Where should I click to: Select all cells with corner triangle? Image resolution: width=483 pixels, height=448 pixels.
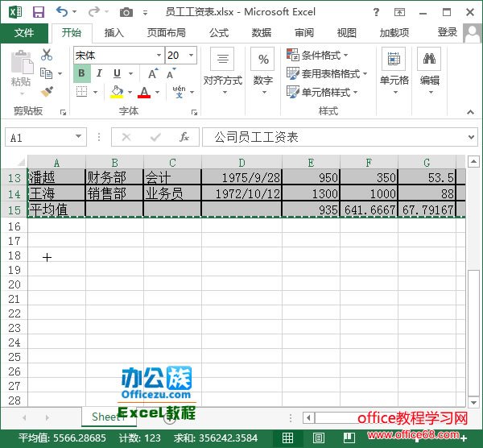pyautogui.click(x=21, y=162)
